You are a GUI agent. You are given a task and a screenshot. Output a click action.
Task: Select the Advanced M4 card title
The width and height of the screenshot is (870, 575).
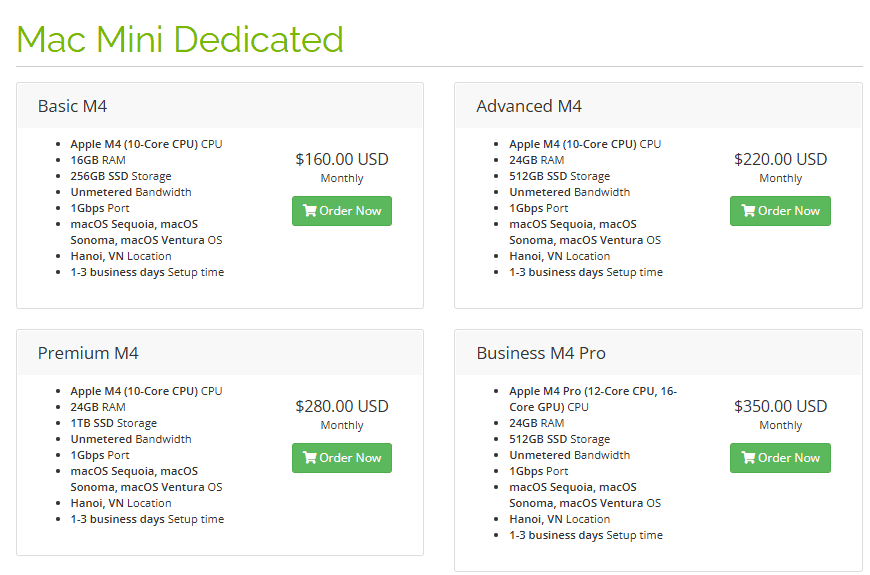click(529, 106)
